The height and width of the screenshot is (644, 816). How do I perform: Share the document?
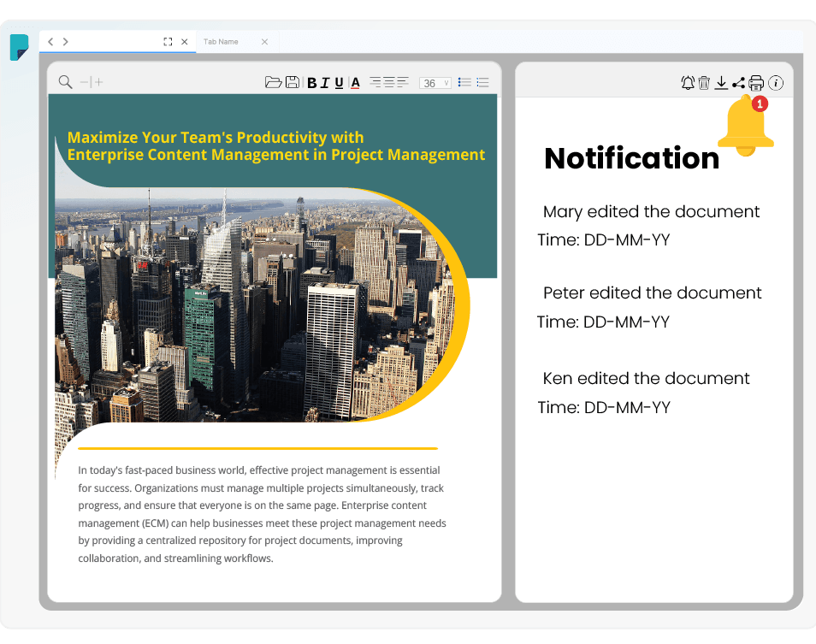pyautogui.click(x=738, y=83)
